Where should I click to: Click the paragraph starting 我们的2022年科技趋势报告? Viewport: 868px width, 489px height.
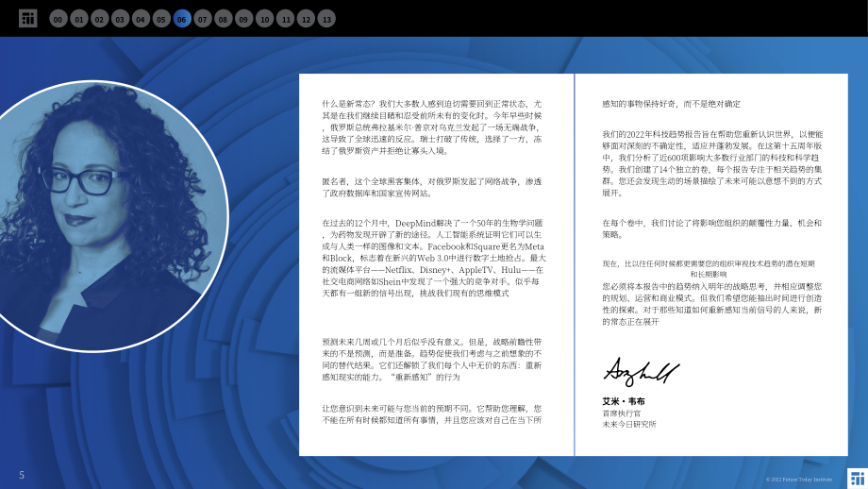(x=712, y=163)
